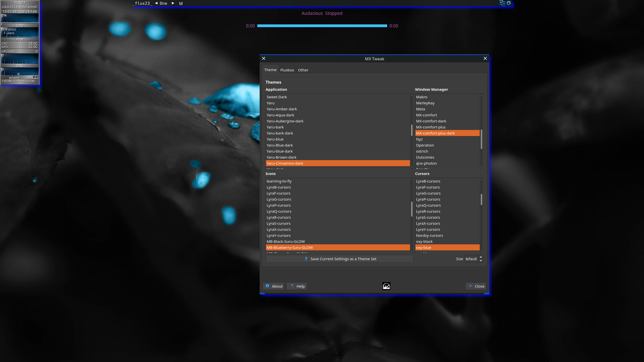The width and height of the screenshot is (644, 362).
Task: Select highlighted oxy-blue cursor theme
Action: [447, 248]
